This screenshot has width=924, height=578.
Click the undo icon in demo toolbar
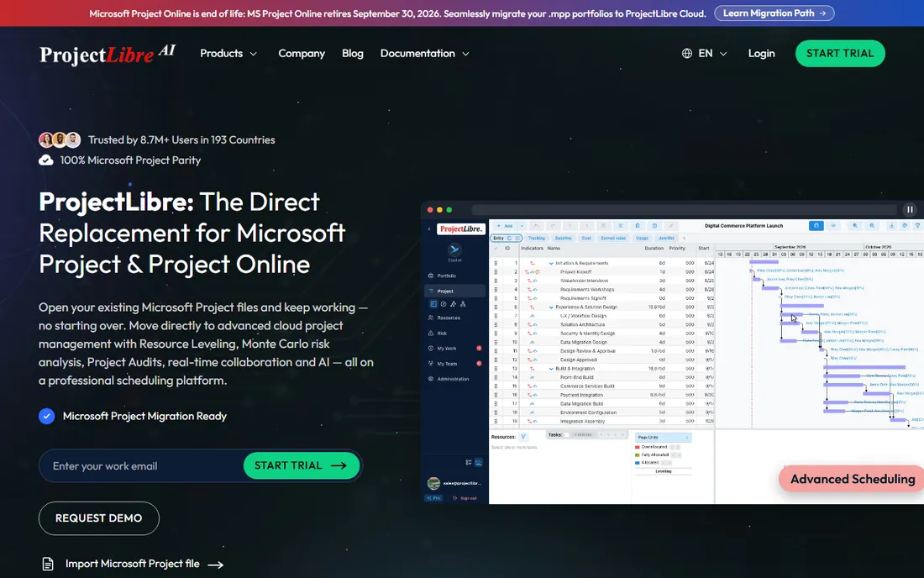(536, 226)
